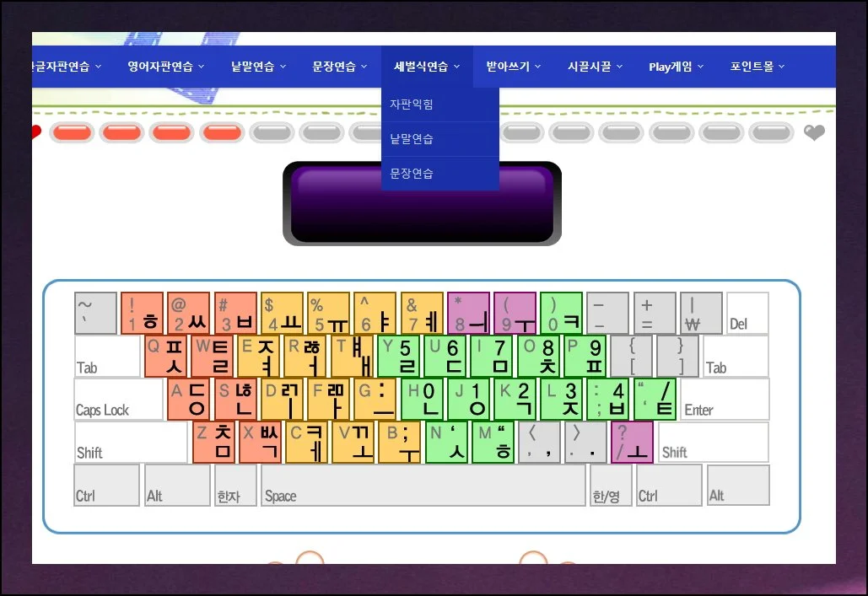868x596 pixels.
Task: Toggle the Caps Lock key
Action: point(118,400)
